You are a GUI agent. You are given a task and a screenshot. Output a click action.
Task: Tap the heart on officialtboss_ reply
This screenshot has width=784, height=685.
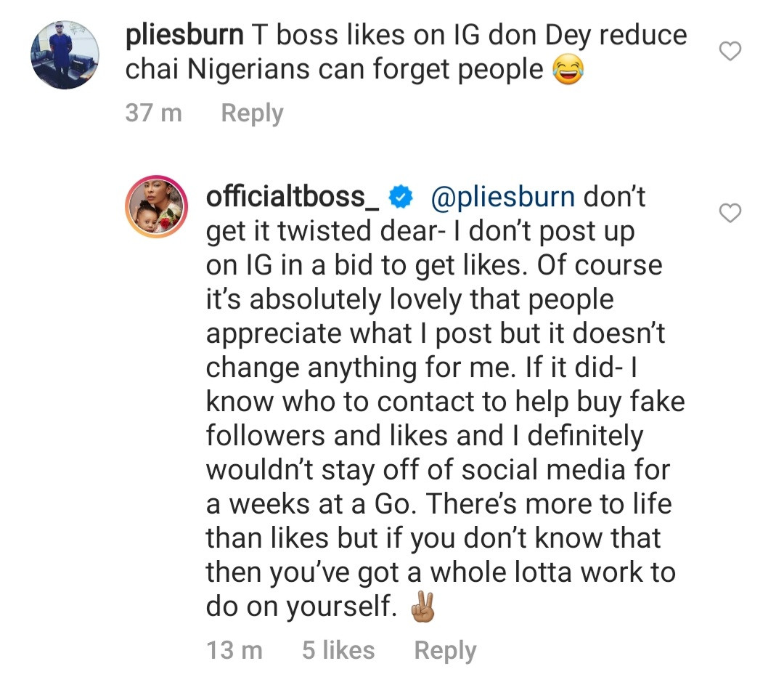click(x=730, y=213)
